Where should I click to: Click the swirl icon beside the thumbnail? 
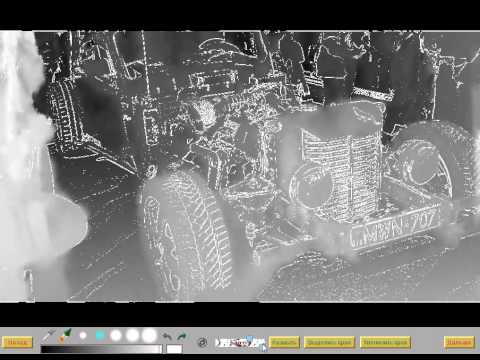point(202,342)
